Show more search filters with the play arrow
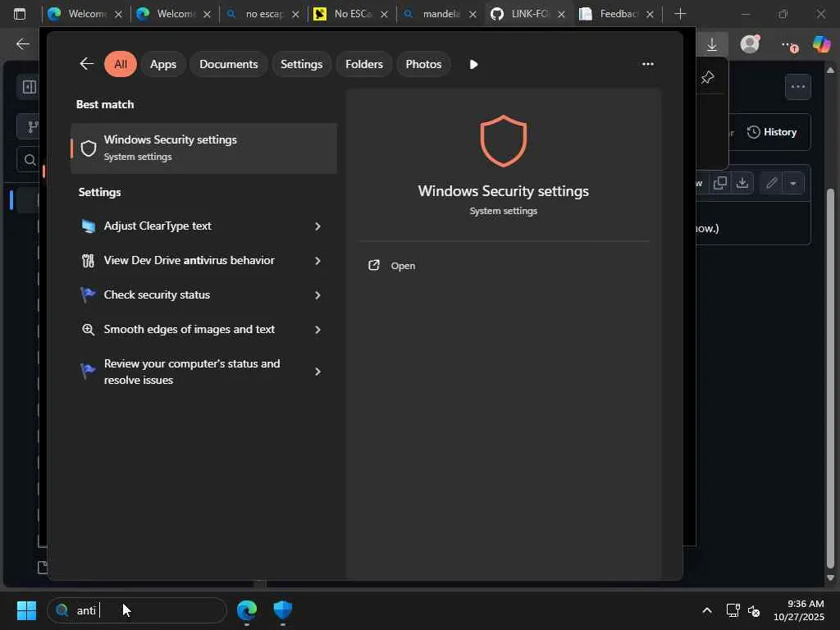840x630 pixels. click(473, 64)
